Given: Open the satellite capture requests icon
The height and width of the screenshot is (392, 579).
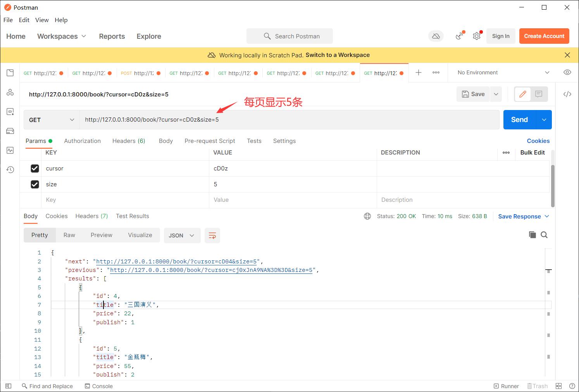Looking at the screenshot, I should [x=460, y=36].
